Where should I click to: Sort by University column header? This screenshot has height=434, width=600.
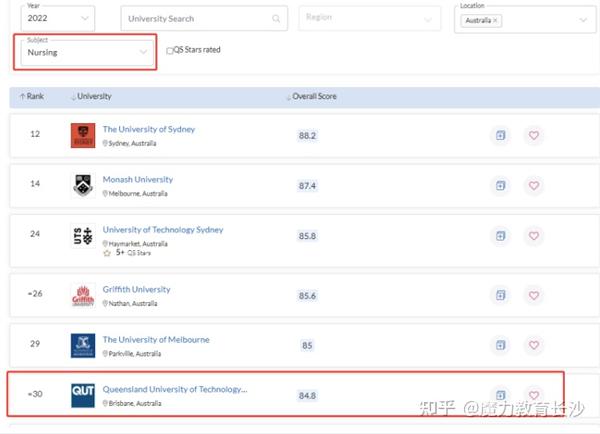pos(92,96)
